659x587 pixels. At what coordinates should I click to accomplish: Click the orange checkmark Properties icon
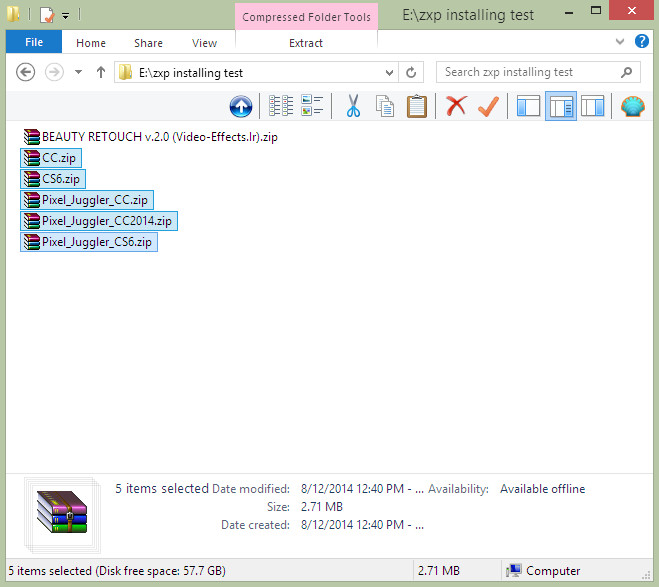[x=488, y=106]
